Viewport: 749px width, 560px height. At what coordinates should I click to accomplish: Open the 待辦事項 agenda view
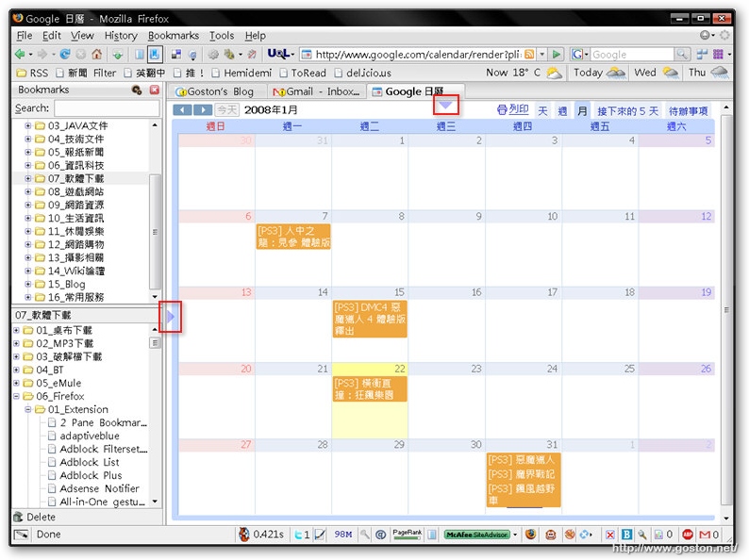pyautogui.click(x=688, y=111)
